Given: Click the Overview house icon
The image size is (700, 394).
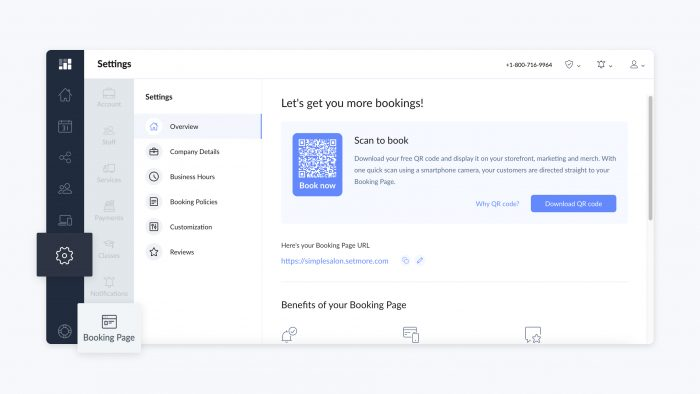Looking at the screenshot, I should pyautogui.click(x=154, y=126).
